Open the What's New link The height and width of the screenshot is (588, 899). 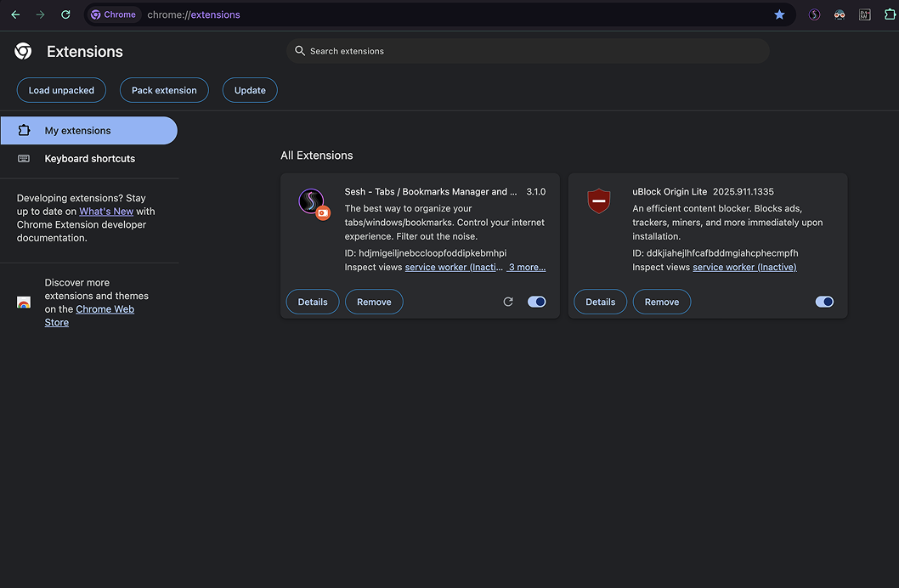[x=106, y=212]
